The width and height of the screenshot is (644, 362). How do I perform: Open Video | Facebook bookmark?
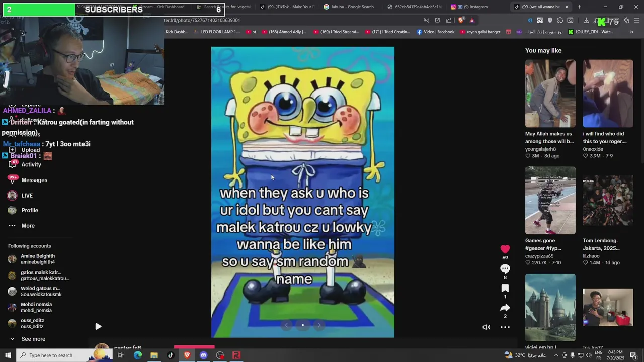tap(435, 32)
